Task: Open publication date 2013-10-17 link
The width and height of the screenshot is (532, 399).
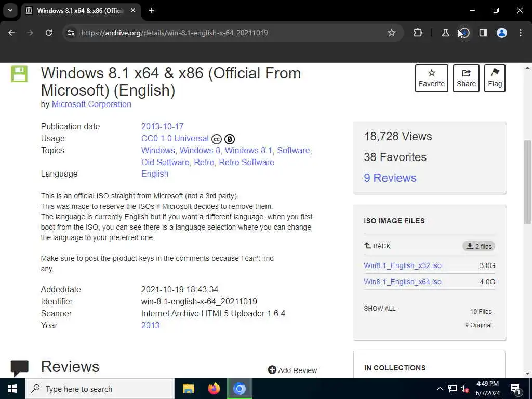Action: (x=162, y=127)
